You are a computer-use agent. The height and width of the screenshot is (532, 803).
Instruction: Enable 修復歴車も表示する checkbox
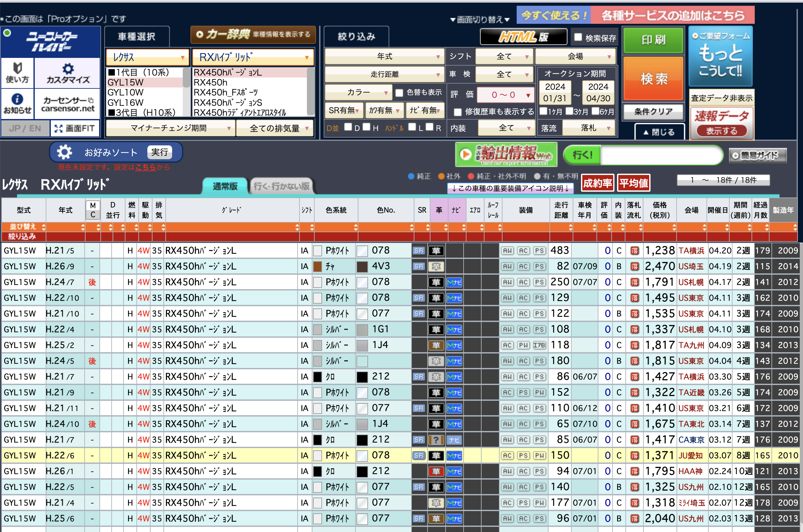coord(458,112)
